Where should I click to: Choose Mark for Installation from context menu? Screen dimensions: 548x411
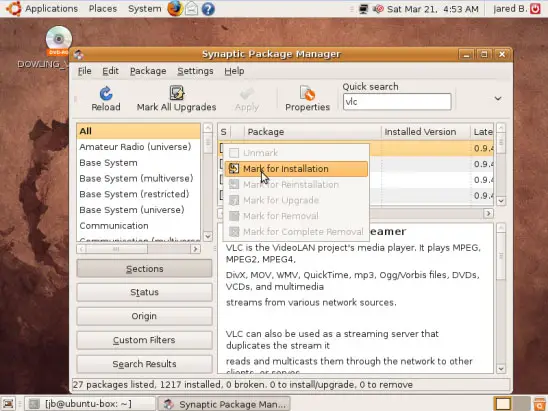pyautogui.click(x=296, y=169)
